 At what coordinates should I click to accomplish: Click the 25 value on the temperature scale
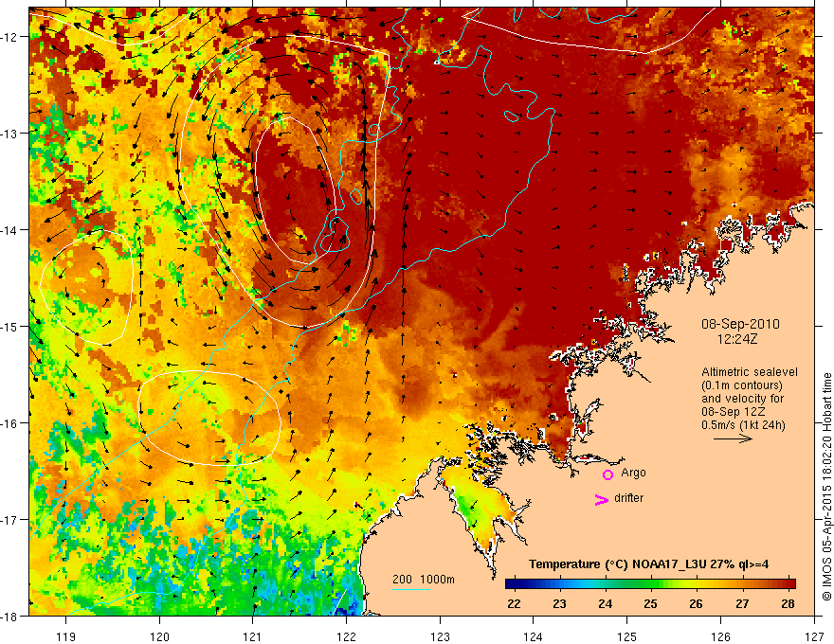[650, 603]
